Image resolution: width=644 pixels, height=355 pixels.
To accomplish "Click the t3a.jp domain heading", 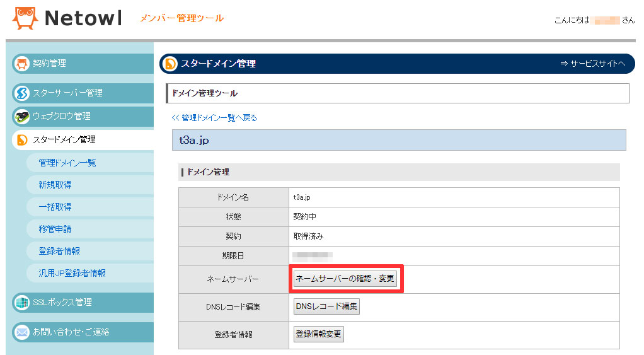I will coord(194,140).
